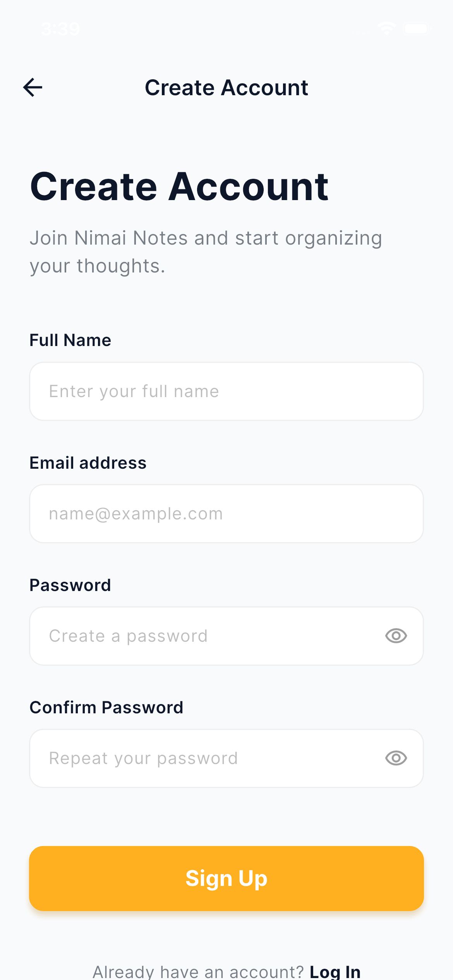This screenshot has height=980, width=453.
Task: Click the Email address label
Action: 88,463
